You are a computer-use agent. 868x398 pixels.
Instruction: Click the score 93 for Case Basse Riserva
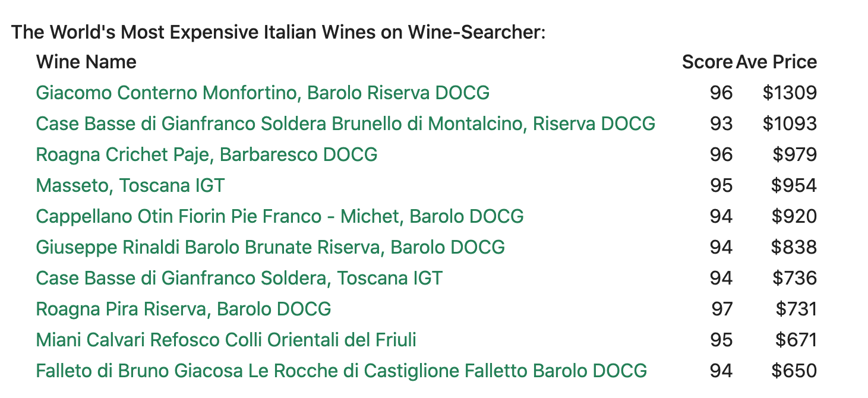coord(721,124)
